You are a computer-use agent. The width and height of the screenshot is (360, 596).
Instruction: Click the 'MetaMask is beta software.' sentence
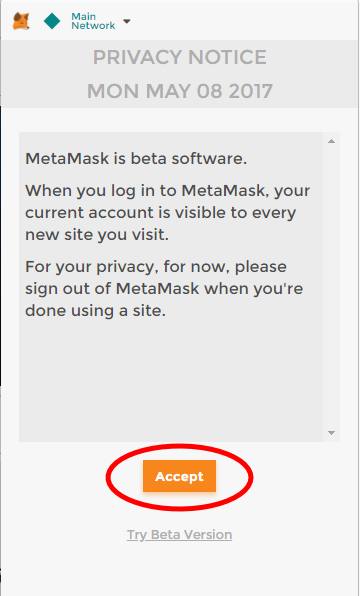136,159
